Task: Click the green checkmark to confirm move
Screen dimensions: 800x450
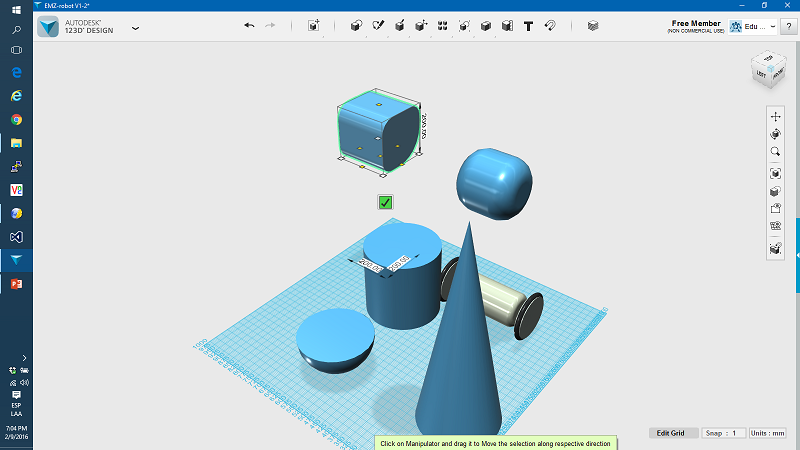Action: click(385, 202)
